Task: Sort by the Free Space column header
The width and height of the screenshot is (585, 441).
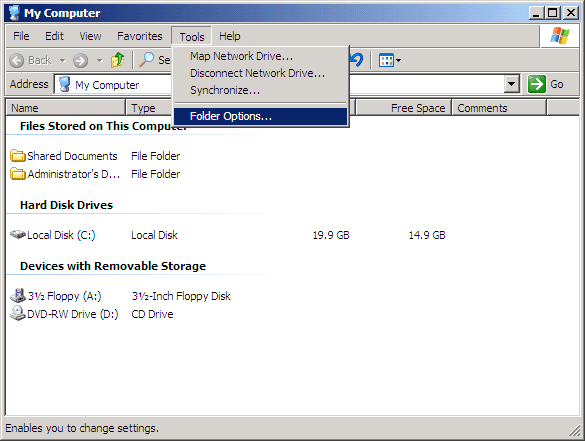Action: pyautogui.click(x=403, y=108)
